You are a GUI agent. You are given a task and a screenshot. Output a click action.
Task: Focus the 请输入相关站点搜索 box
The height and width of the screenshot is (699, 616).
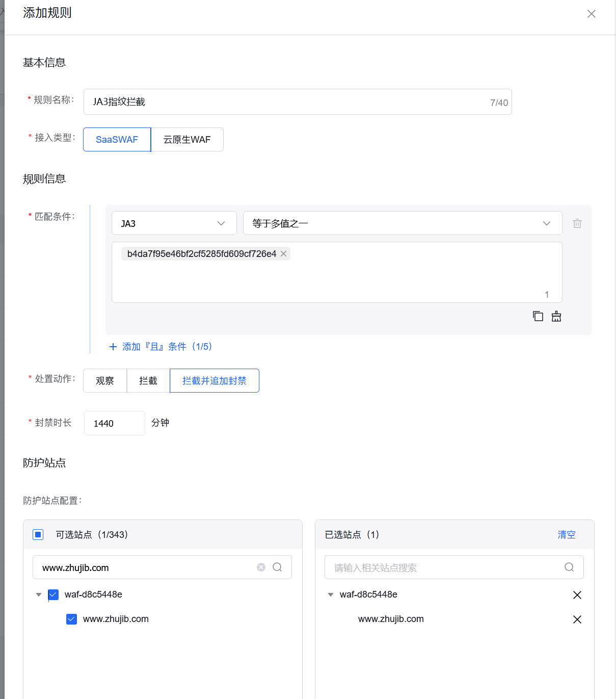click(454, 567)
